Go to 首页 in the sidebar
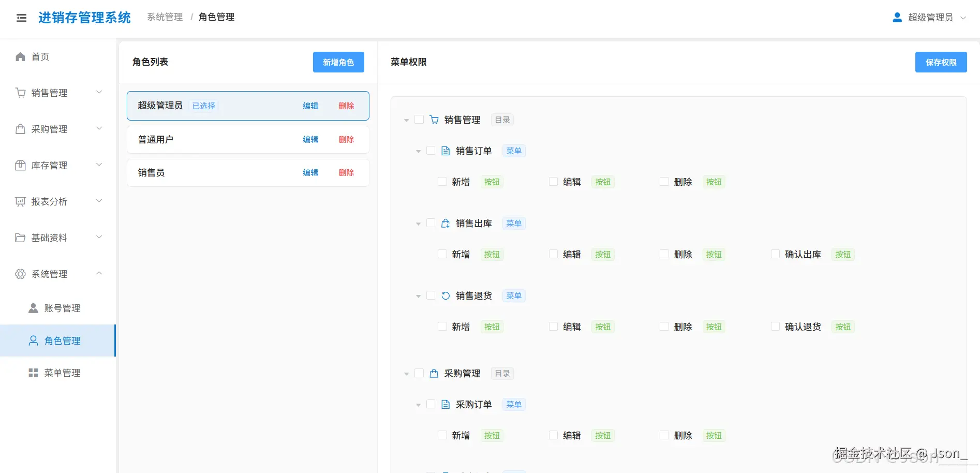Screen dimensions: 980x473 click(58, 57)
